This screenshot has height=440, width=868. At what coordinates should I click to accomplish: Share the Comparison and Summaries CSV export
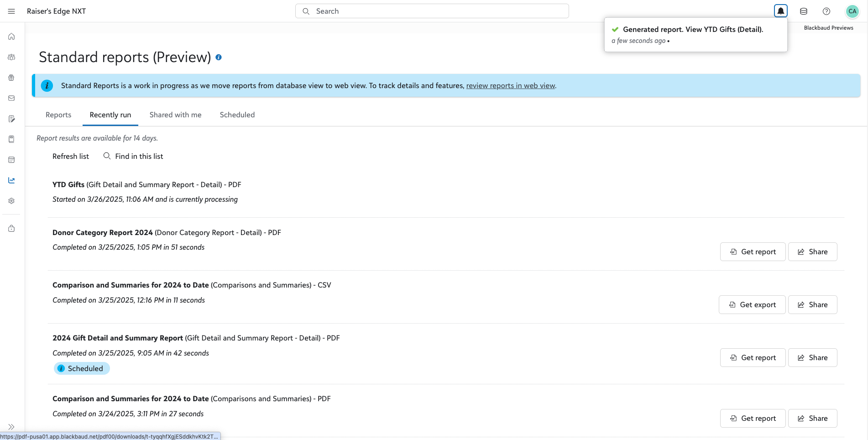[x=813, y=305]
